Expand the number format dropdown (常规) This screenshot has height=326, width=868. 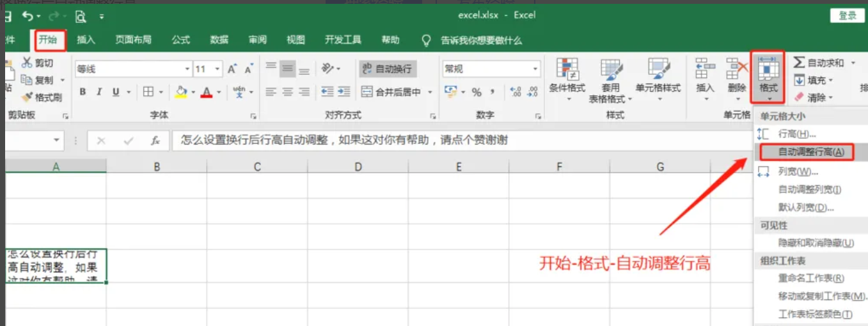[x=535, y=69]
